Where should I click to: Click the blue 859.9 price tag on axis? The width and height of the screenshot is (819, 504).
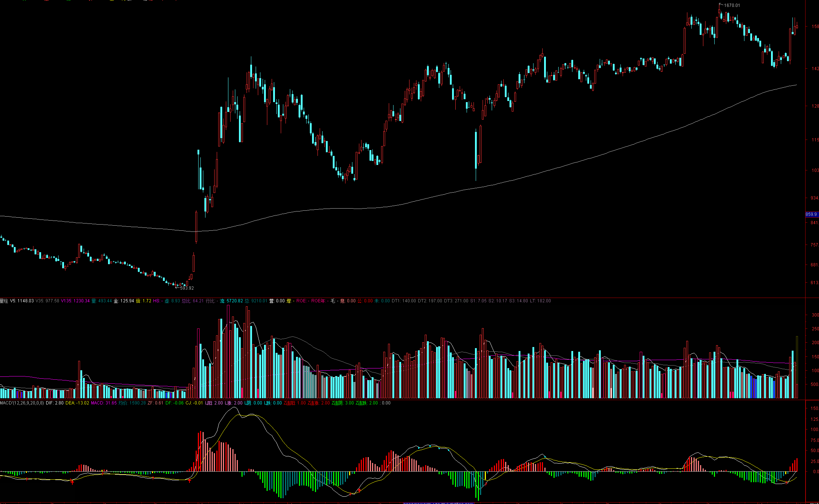[x=811, y=214]
